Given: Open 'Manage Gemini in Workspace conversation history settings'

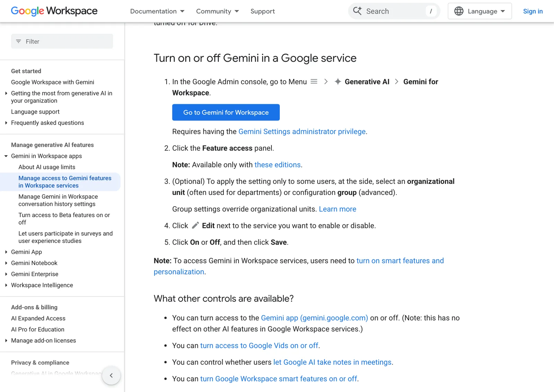Looking at the screenshot, I should coord(58,200).
